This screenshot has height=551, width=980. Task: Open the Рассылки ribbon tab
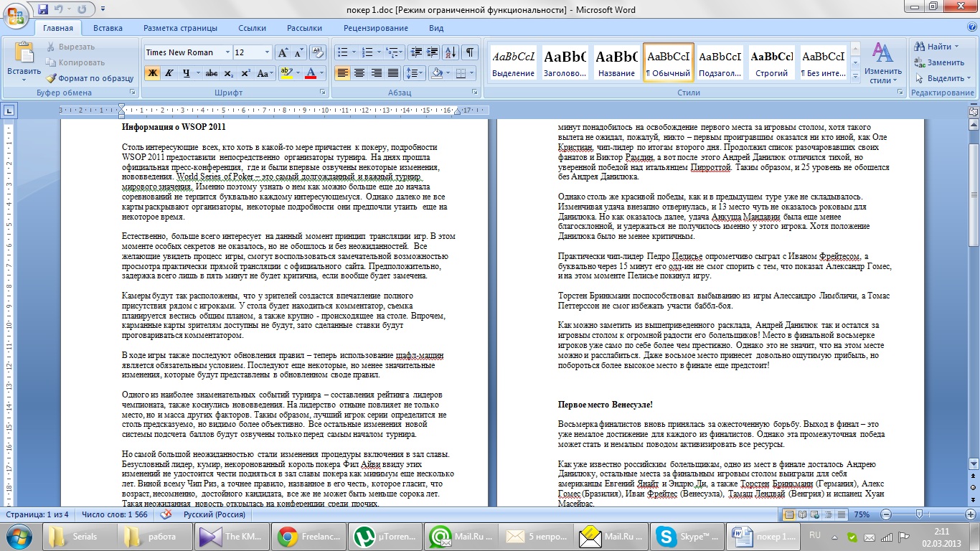(304, 29)
